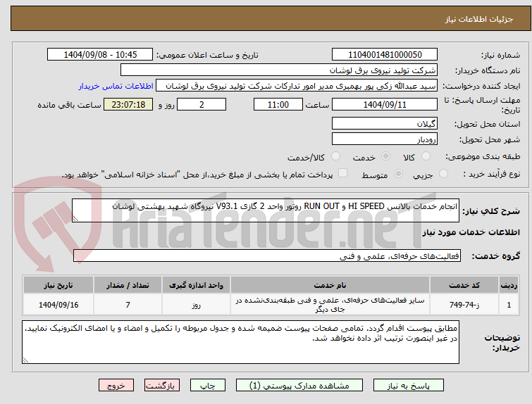Click buyer name field شرکت تولید نیروی برق لوشان
Screen dimensions: 532x404
tap(279, 70)
